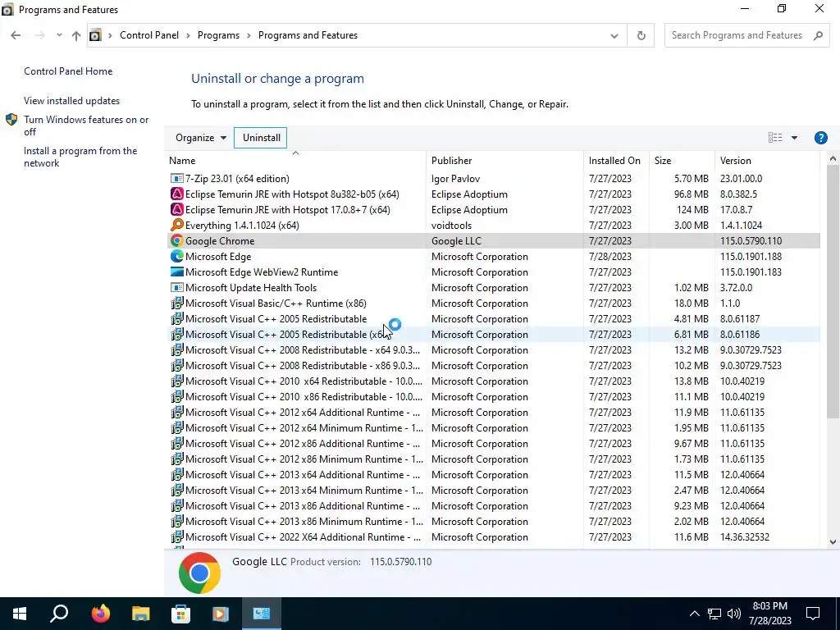Show hidden system tray icons
Screen dimensions: 840x630
click(694, 614)
